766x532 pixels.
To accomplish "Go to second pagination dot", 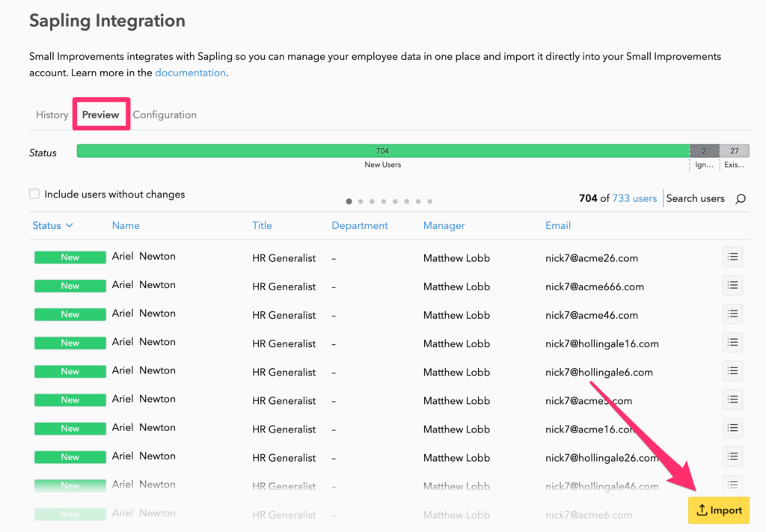I will tap(361, 201).
